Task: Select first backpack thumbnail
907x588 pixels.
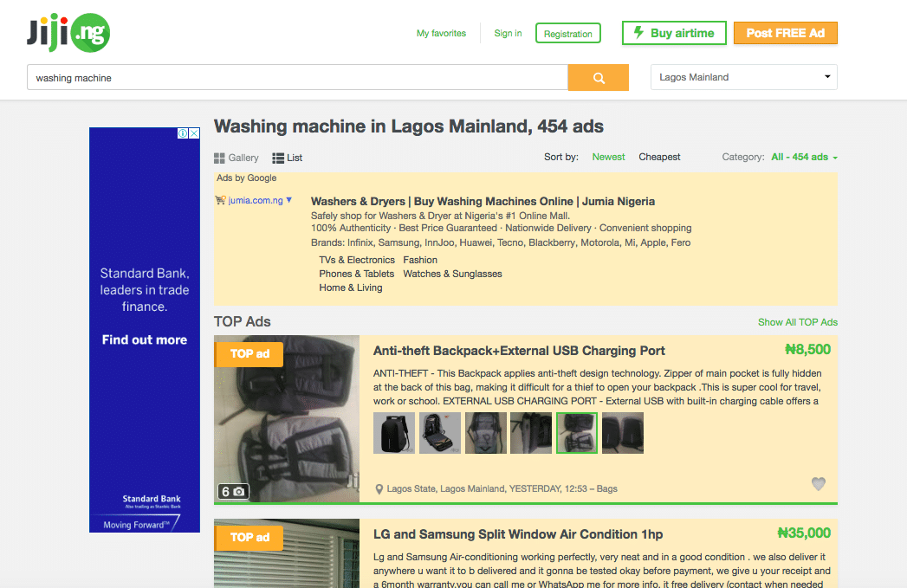Action: click(394, 433)
